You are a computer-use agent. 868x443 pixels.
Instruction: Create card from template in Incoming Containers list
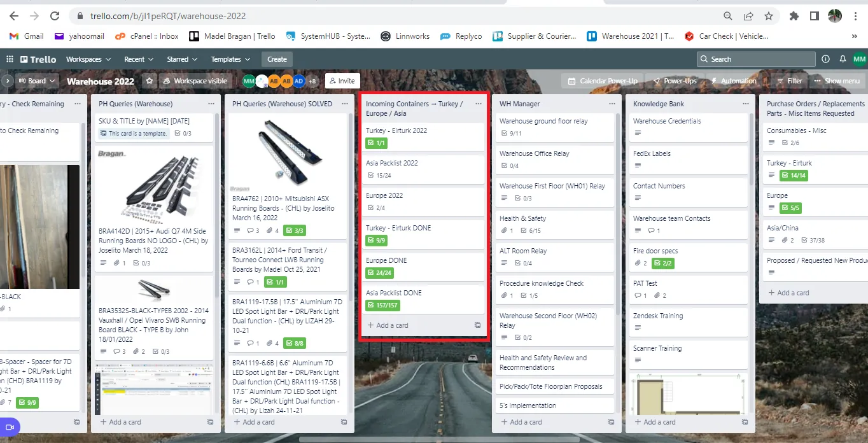[x=477, y=325]
